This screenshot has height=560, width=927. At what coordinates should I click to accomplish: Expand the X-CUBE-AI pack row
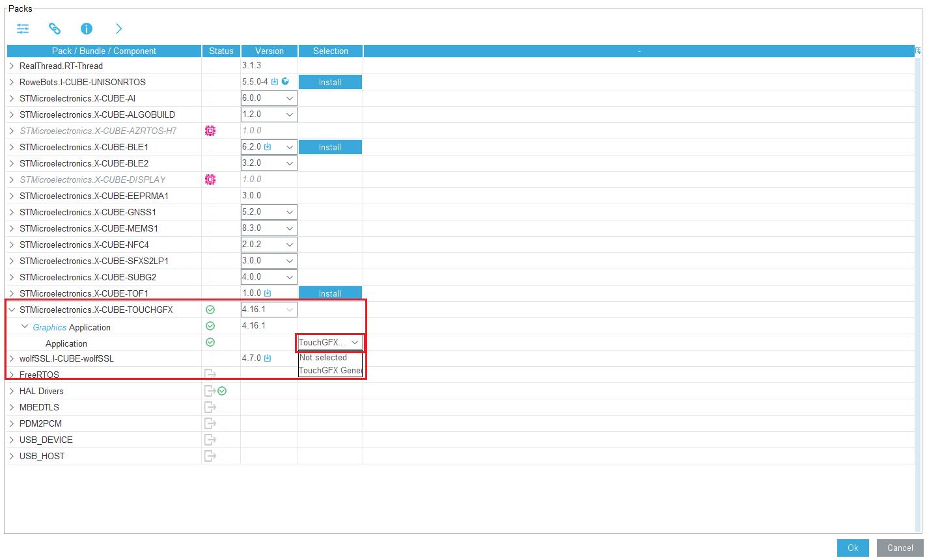click(x=12, y=98)
